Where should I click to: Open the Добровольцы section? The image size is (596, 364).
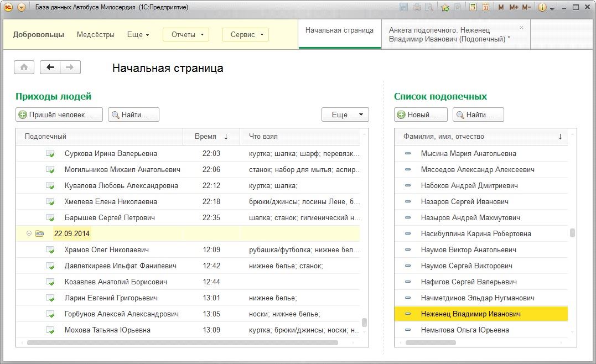(x=38, y=35)
